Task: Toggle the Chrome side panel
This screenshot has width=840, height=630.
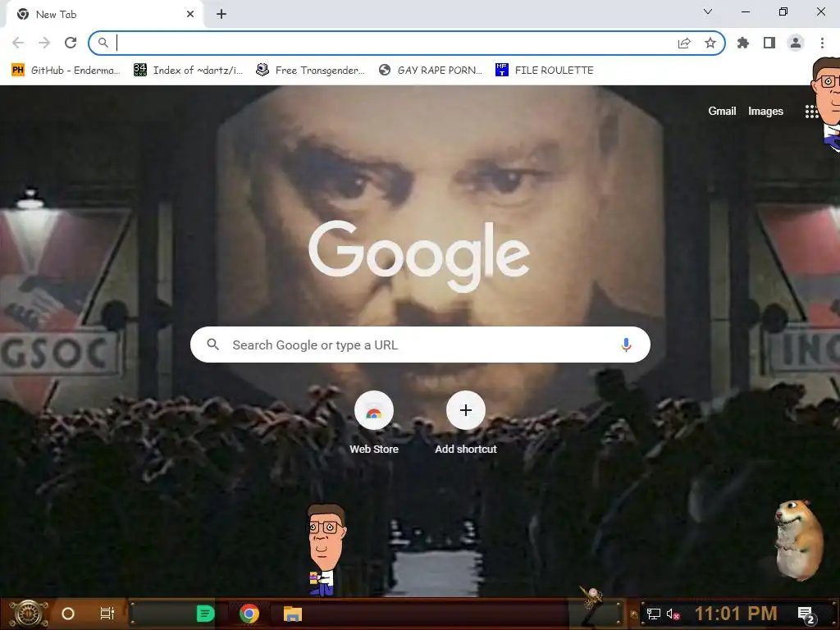Action: pyautogui.click(x=769, y=43)
